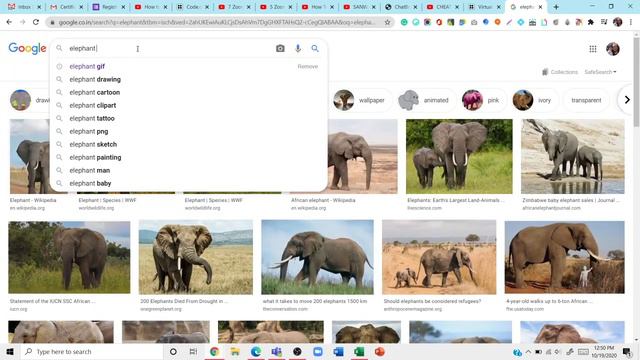Open the Elephants: Earth's Largest Land Animals image

click(459, 156)
